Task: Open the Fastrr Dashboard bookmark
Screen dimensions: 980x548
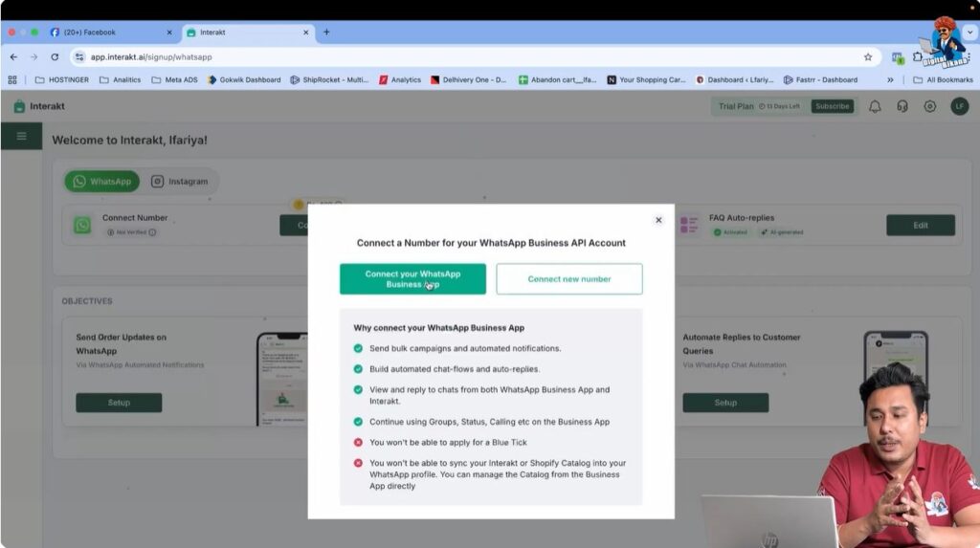Action: 820,80
